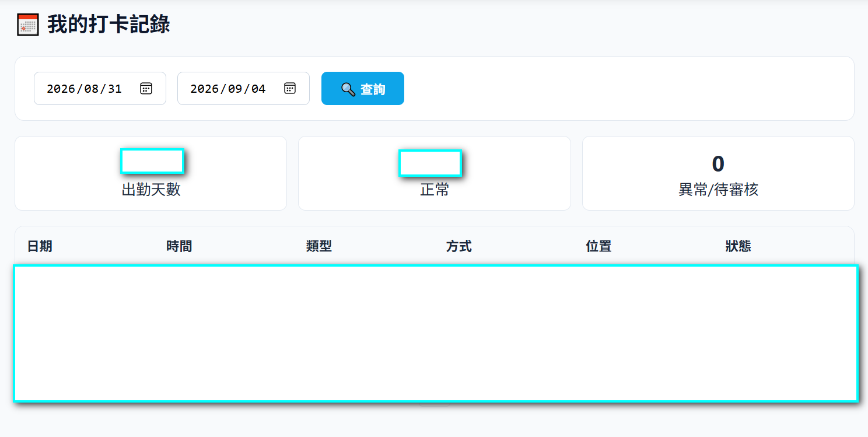Click the 方式 column header
868x437 pixels.
point(459,246)
